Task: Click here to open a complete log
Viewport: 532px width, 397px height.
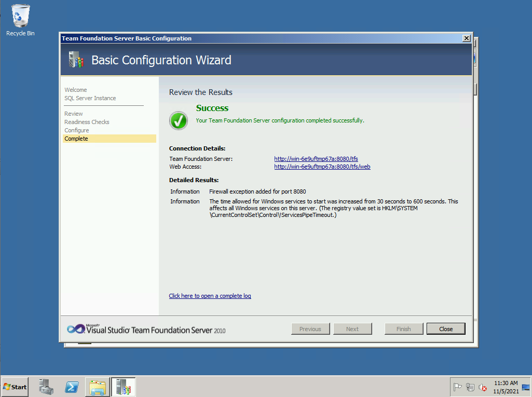Action: pos(210,296)
